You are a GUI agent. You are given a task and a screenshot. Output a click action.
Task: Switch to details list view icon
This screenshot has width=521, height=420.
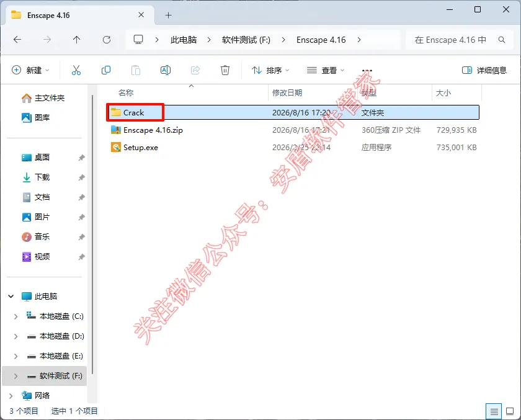point(494,412)
